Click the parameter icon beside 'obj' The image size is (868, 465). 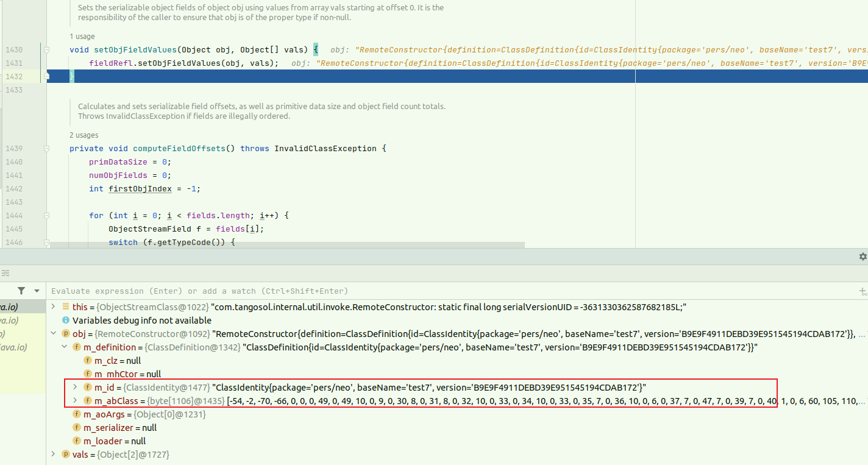click(x=66, y=333)
